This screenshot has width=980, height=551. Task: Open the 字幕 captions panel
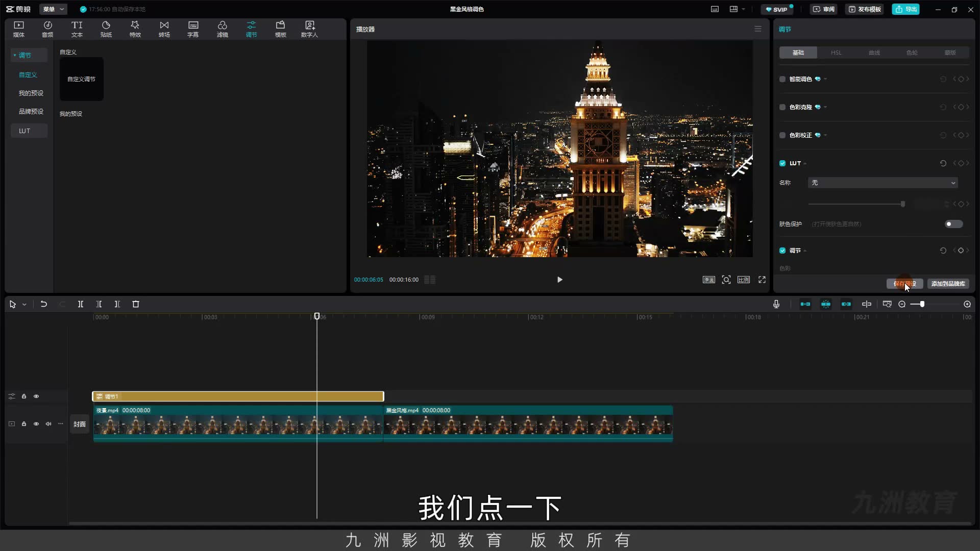193,29
